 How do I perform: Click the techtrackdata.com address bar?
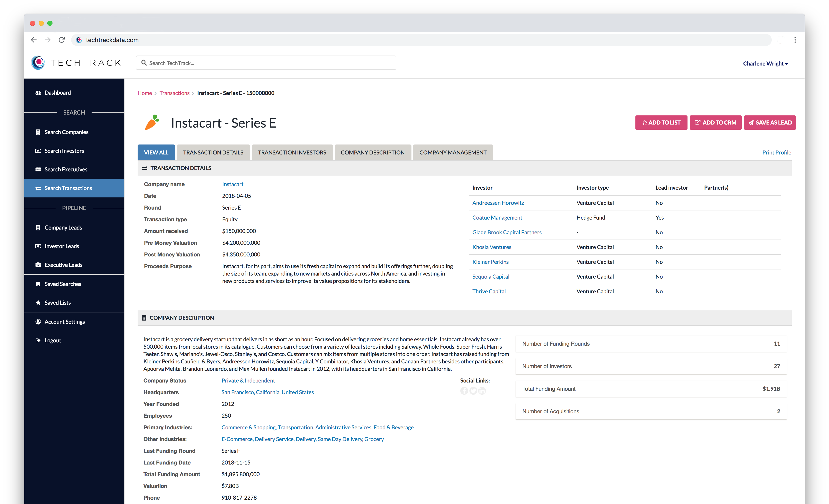click(421, 40)
